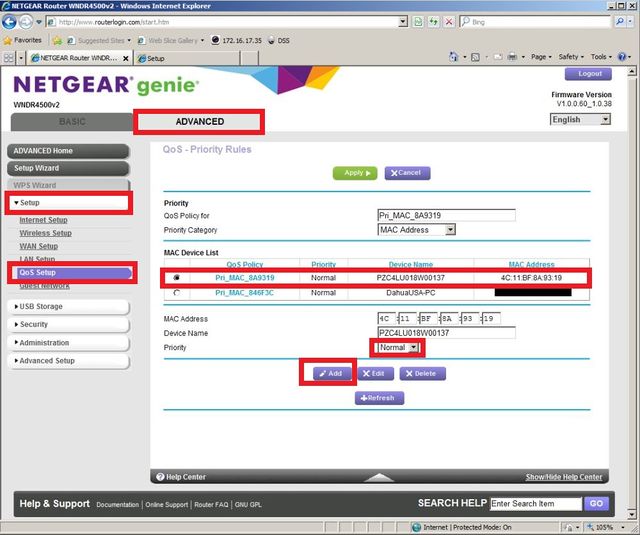Click the Edit button
This screenshot has width=640, height=535.
tap(376, 373)
